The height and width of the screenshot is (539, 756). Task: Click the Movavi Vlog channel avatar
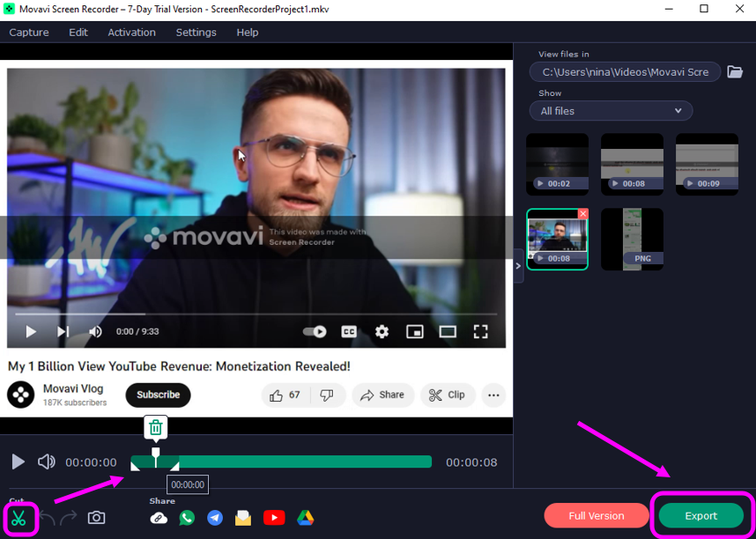pyautogui.click(x=21, y=395)
